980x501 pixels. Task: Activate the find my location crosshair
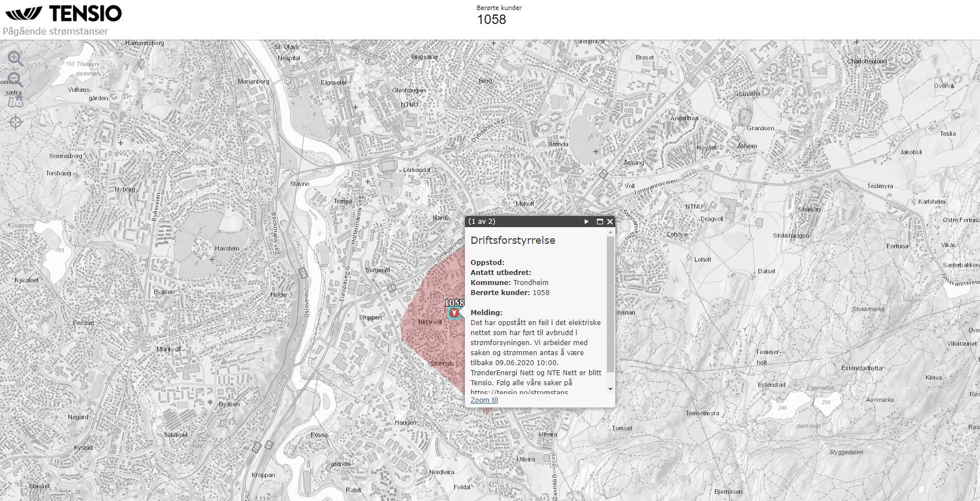(16, 122)
